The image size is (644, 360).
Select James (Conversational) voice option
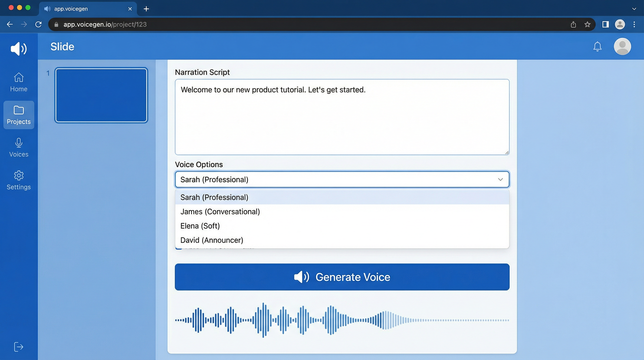(x=220, y=212)
